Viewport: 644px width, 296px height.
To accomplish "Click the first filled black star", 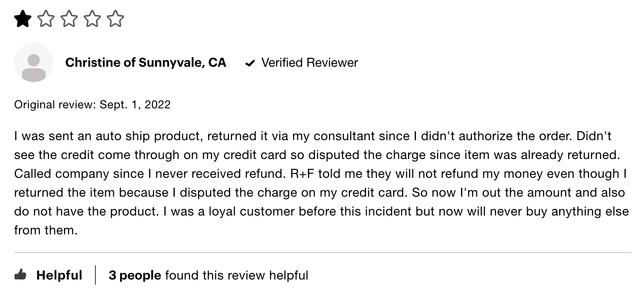I will (x=23, y=19).
